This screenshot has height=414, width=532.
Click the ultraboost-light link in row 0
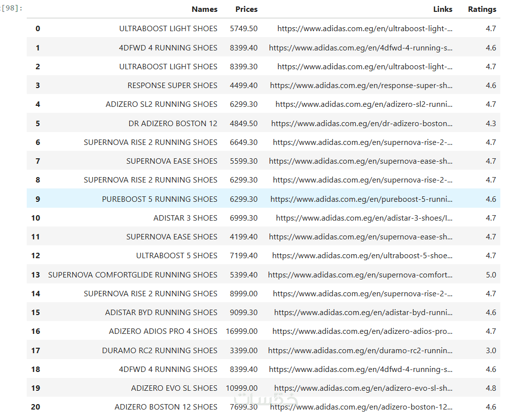pos(365,29)
